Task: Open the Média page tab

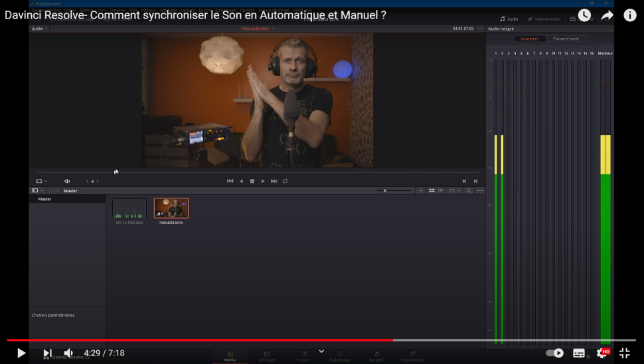Action: (x=230, y=356)
